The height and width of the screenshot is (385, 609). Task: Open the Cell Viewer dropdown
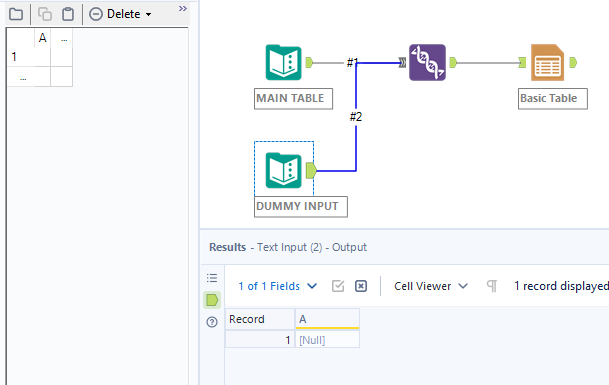tap(430, 286)
